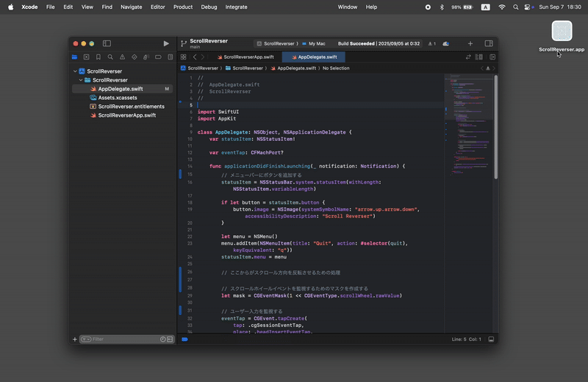Open the No Selection symbol breadcrumb
The width and height of the screenshot is (588, 382).
click(336, 68)
